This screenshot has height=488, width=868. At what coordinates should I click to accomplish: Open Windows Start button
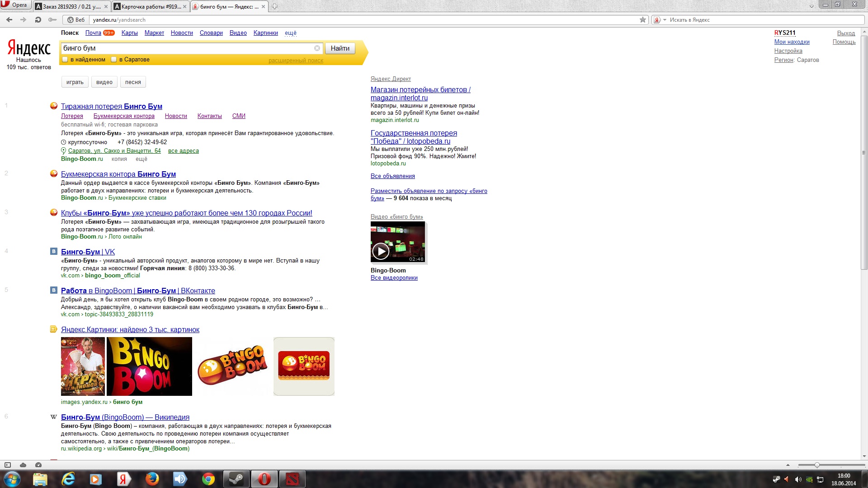tap(12, 479)
